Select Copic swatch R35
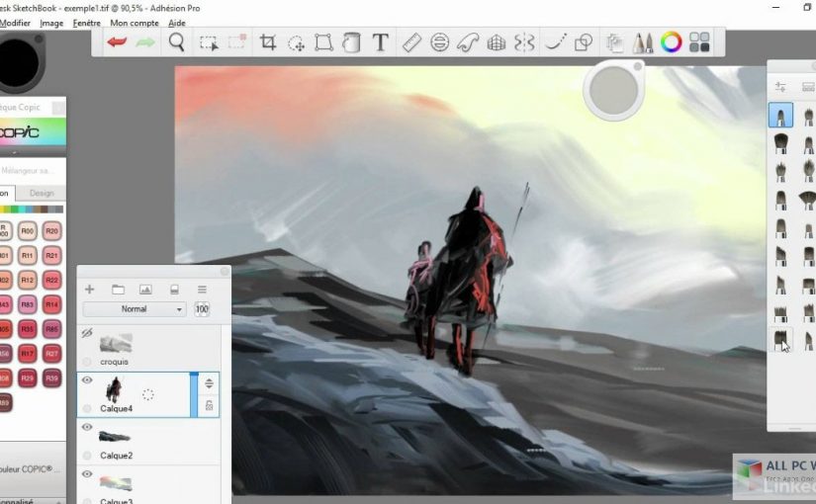Screen dimensions: 816x504 [27, 329]
